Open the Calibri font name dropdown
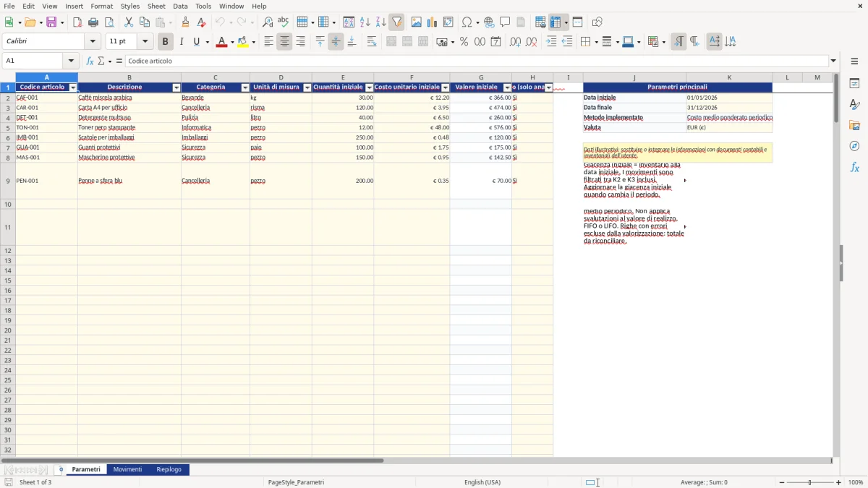The width and height of the screenshot is (868, 488). [x=92, y=42]
